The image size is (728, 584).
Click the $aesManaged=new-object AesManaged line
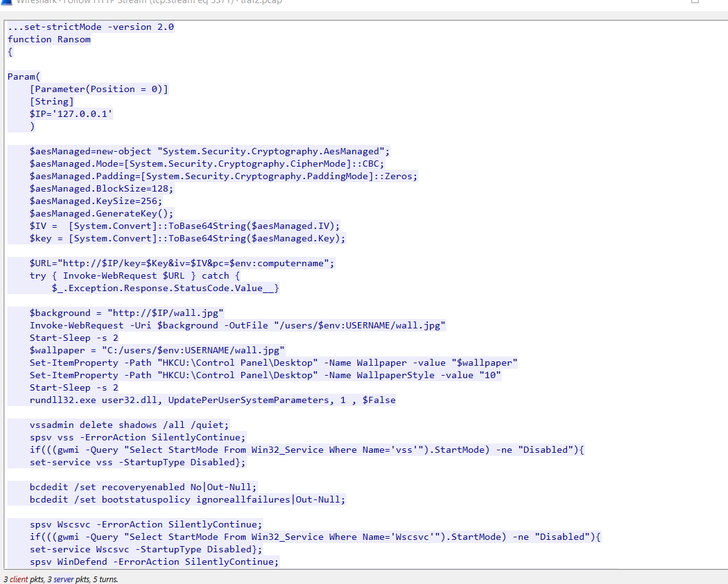[210, 152]
